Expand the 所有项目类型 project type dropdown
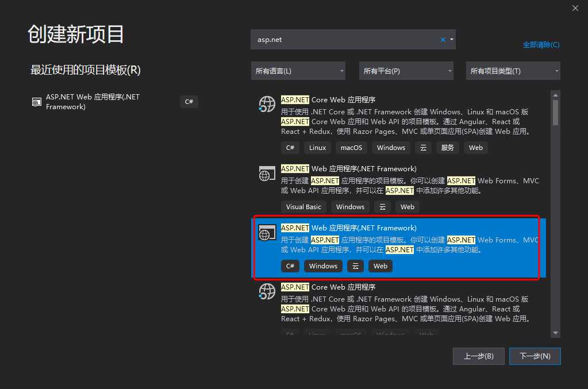This screenshot has width=588, height=389. (x=513, y=71)
